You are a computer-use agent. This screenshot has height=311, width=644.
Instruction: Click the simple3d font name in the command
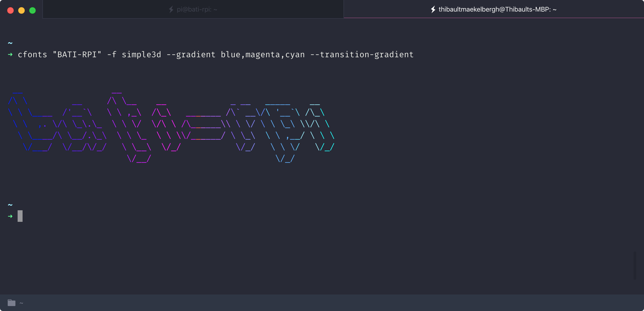pos(141,54)
